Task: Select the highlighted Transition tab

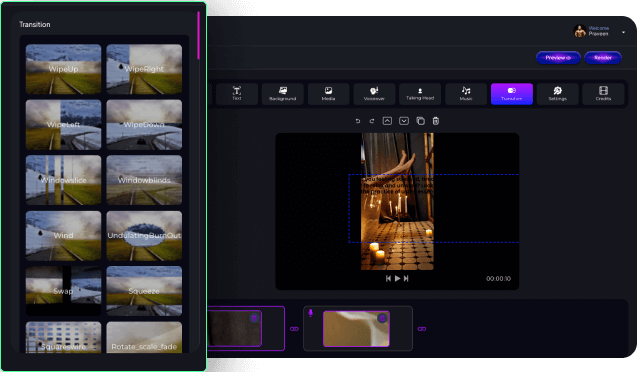Action: pyautogui.click(x=512, y=94)
